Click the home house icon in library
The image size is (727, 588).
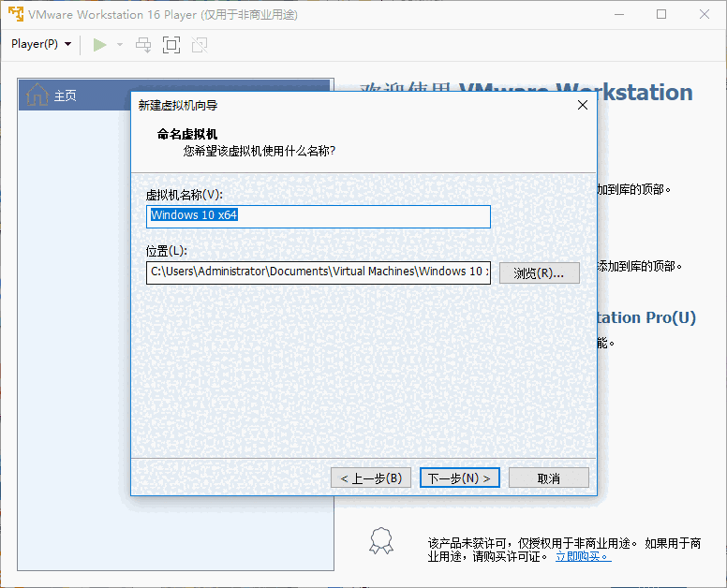[x=37, y=95]
